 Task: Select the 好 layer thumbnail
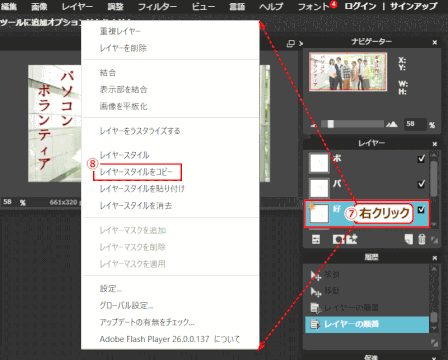pos(319,213)
